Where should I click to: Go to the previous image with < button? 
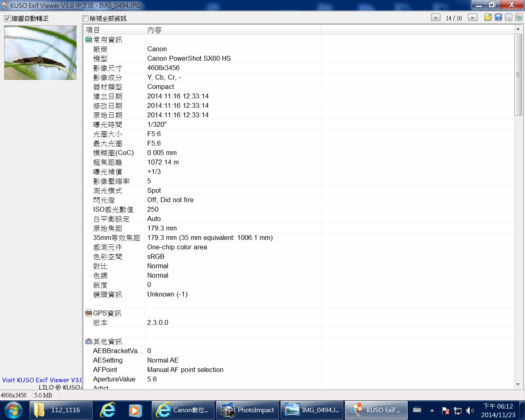[x=436, y=18]
